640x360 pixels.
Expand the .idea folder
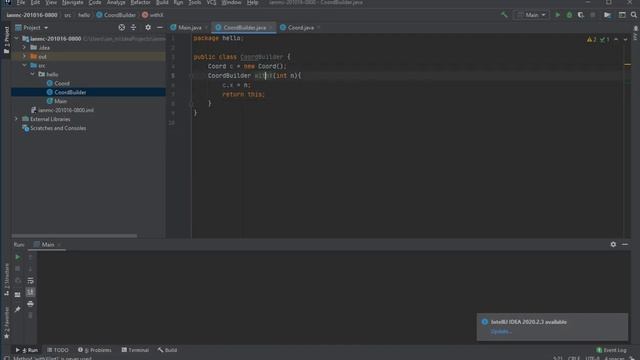24,47
